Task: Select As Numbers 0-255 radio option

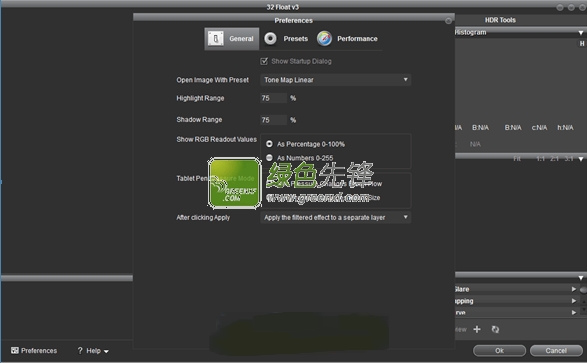Action: (x=269, y=158)
